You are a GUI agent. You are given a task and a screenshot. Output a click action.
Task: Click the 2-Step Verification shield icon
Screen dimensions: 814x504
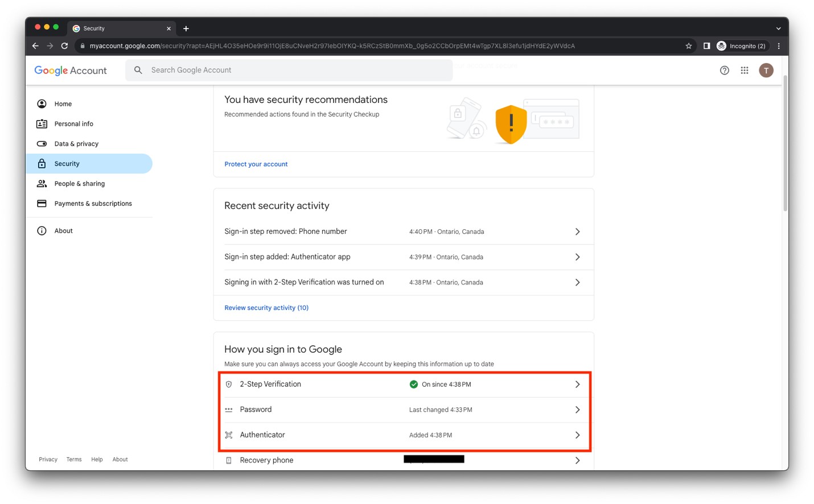click(x=229, y=385)
